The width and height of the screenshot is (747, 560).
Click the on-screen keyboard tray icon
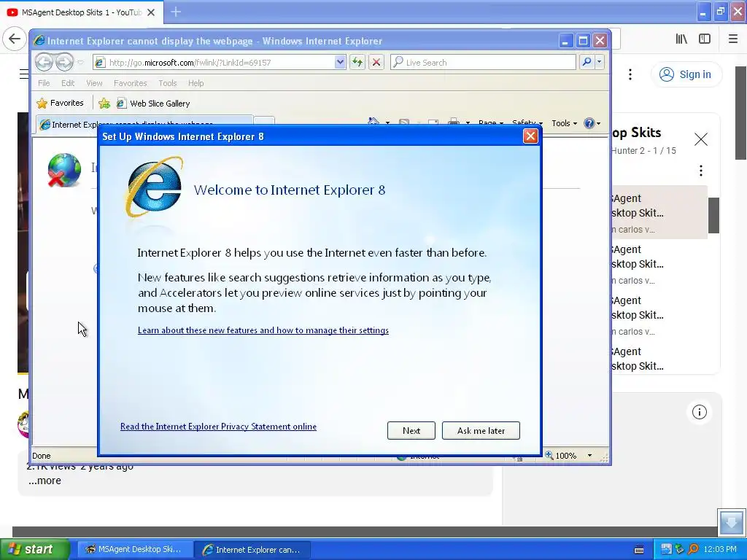point(639,550)
